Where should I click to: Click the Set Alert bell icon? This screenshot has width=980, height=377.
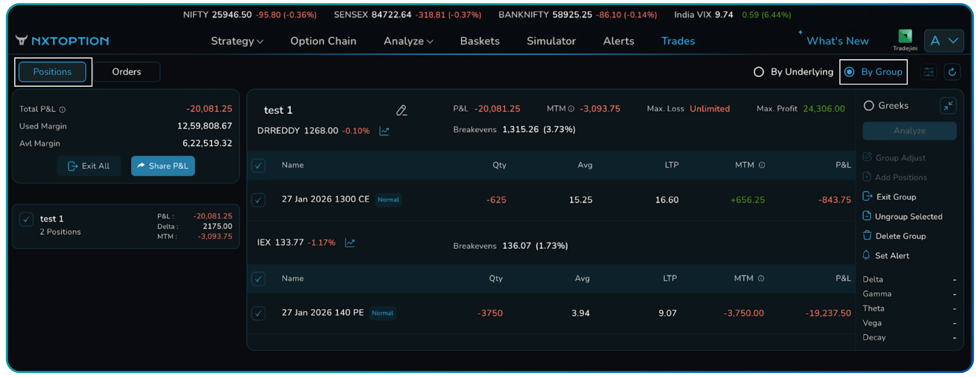[867, 255]
